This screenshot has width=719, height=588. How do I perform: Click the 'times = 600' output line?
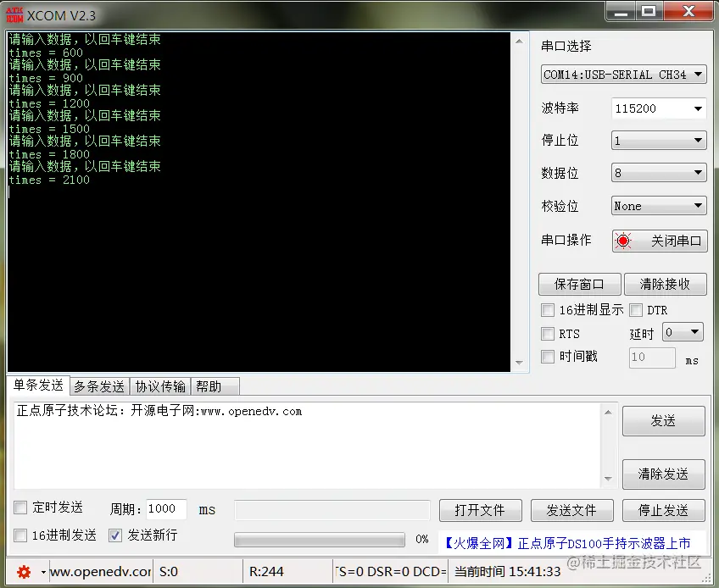(46, 53)
